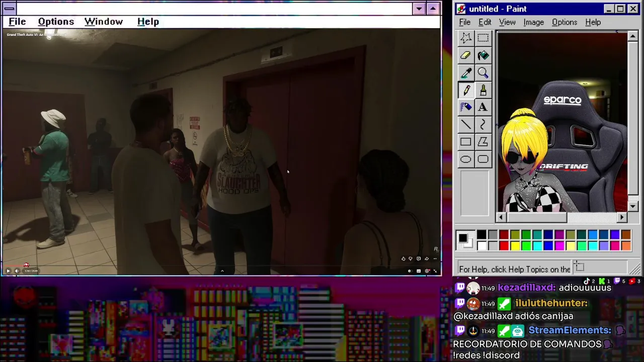
Task: Select the cyan palette color
Action: pos(537,246)
